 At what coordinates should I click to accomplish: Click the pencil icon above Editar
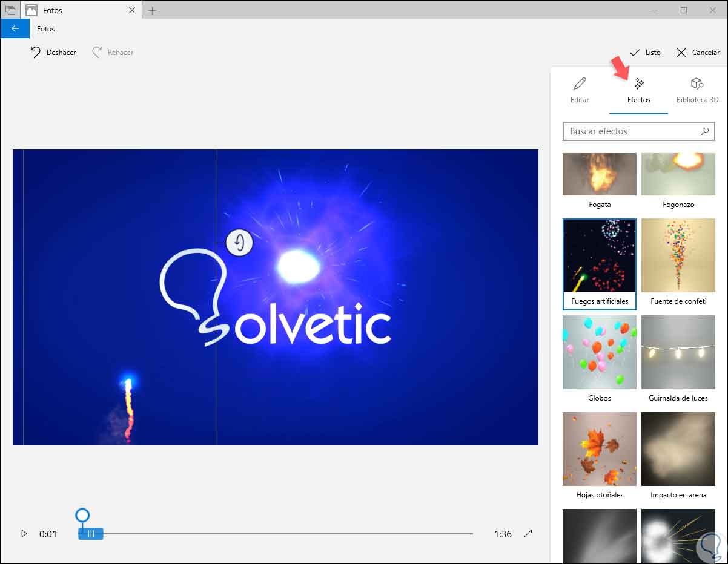click(580, 84)
